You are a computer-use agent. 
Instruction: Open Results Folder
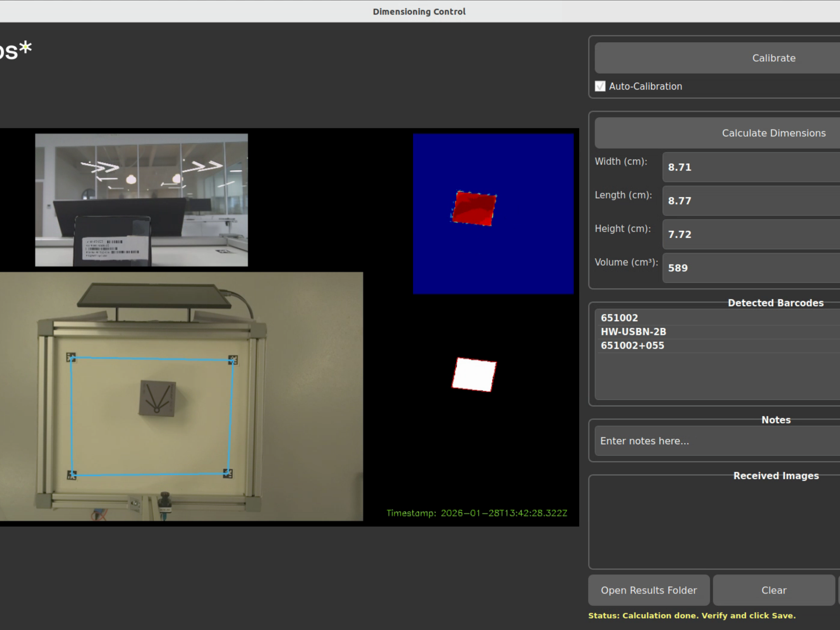649,590
